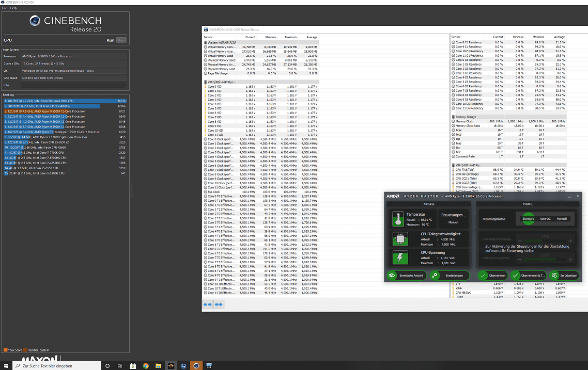
Task: Click the CPU Run button in Cinebench
Action: [x=121, y=40]
